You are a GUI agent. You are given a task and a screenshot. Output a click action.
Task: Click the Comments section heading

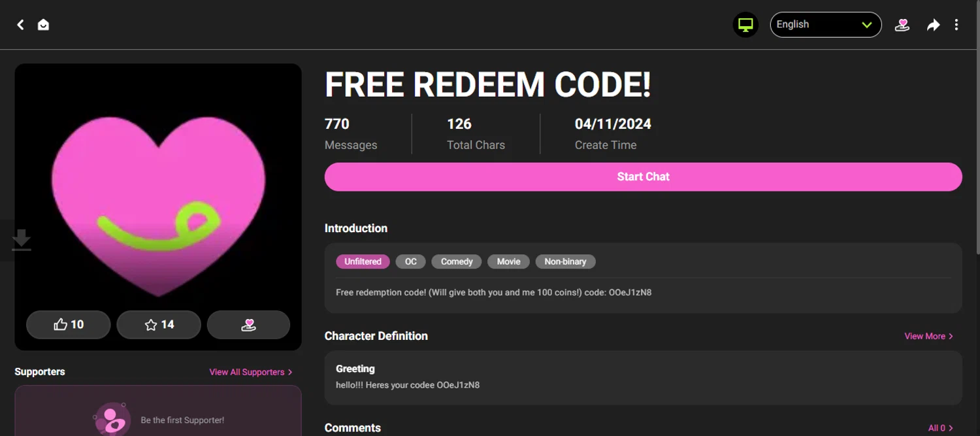click(353, 428)
